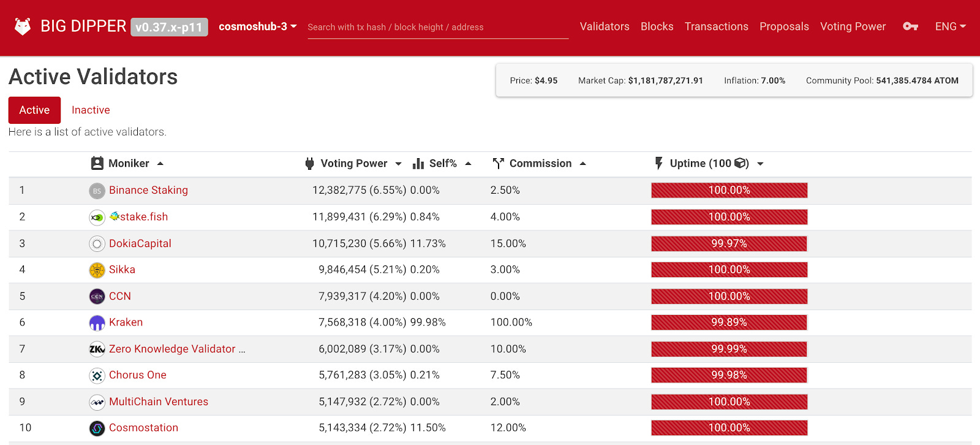Open the DokiaCapital validator link
This screenshot has width=980, height=445.
tap(140, 243)
